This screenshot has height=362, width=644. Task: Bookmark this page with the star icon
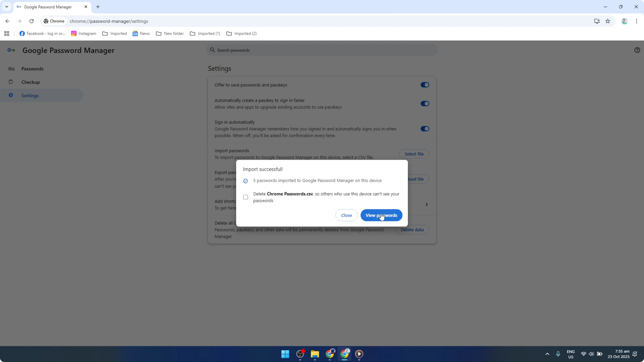point(608,21)
